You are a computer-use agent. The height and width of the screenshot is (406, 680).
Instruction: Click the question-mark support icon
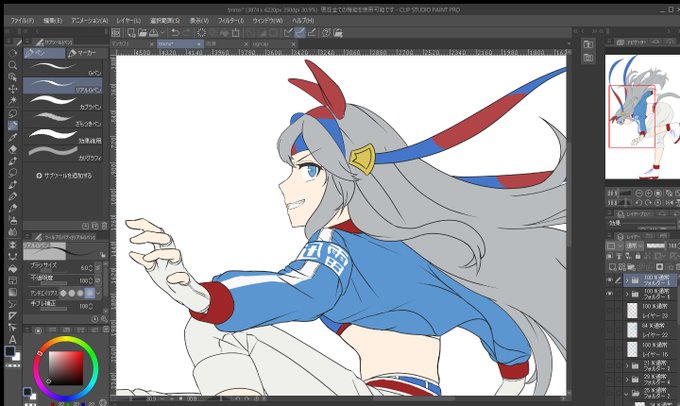pos(327,33)
